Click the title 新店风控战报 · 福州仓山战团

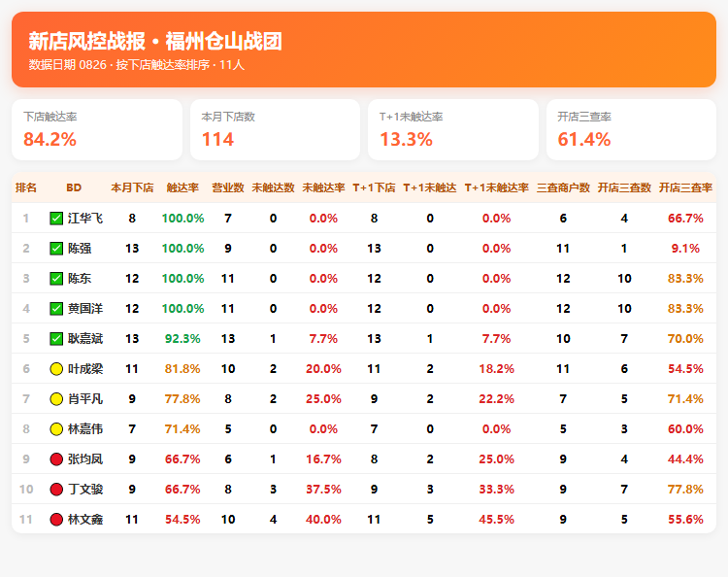click(x=155, y=41)
